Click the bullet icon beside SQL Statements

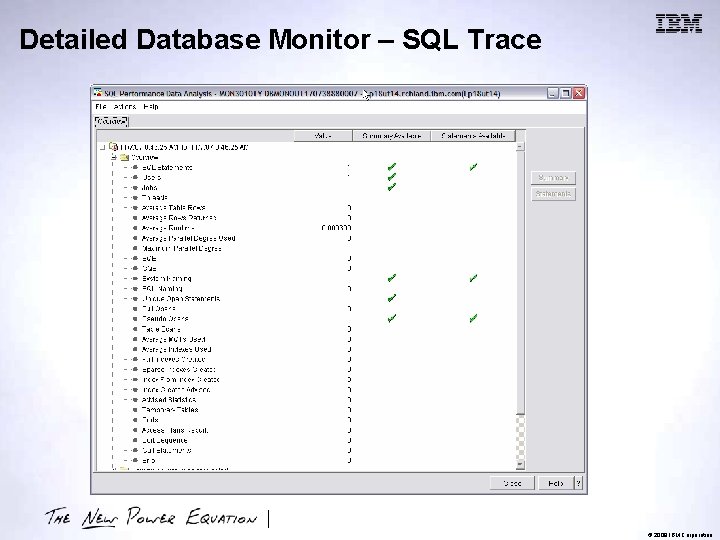click(135, 167)
